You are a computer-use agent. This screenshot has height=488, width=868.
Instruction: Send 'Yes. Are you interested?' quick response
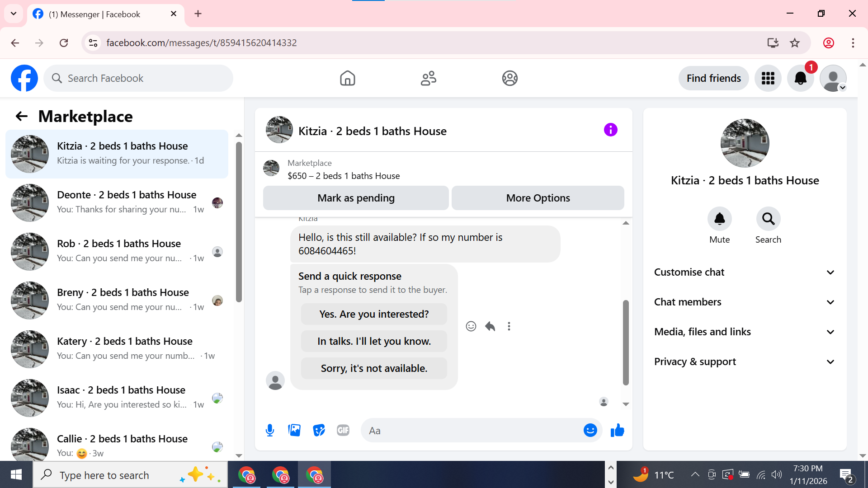[374, 314]
